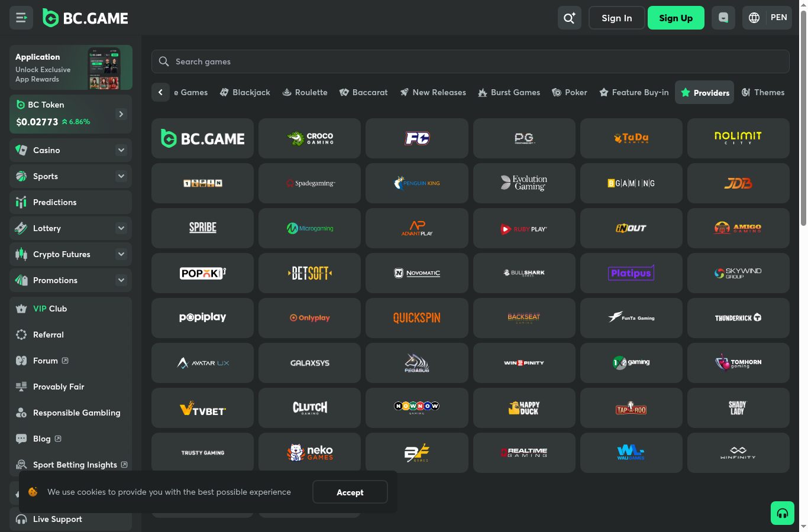Open Quickspin provider tile

click(x=417, y=318)
